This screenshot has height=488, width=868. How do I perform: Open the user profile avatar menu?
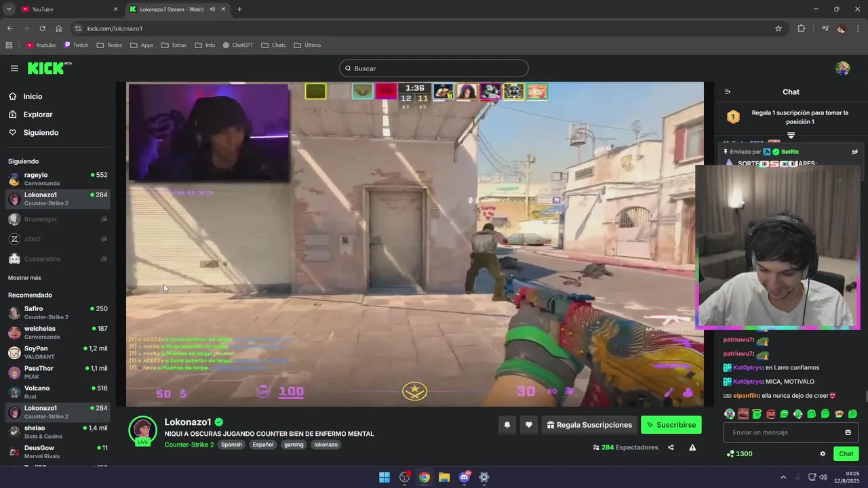point(842,68)
